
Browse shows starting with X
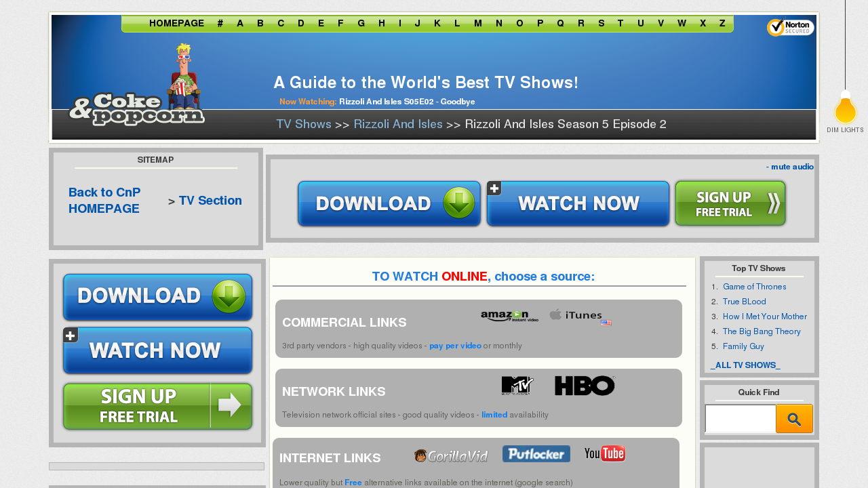pos(703,23)
